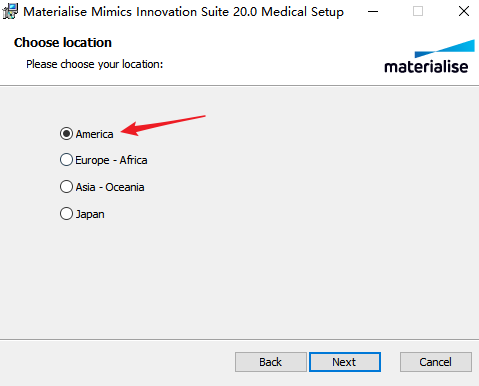The height and width of the screenshot is (386, 479).
Task: Click the "Asia - Oceania" label text
Action: 110,187
